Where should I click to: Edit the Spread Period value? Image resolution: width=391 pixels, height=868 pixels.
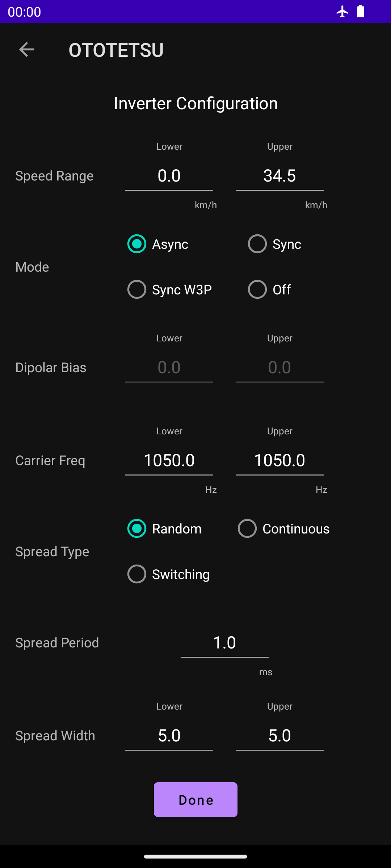[x=224, y=643]
